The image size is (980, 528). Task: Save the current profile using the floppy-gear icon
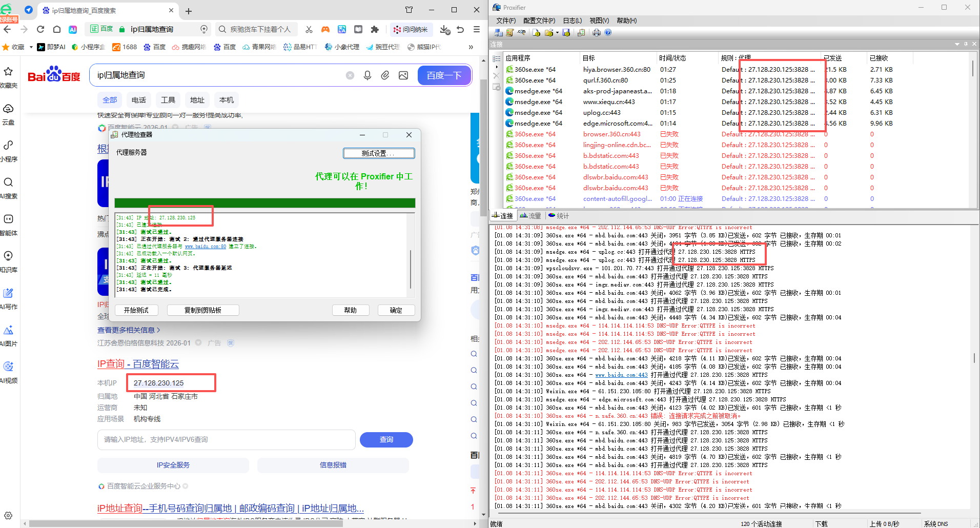pos(566,32)
